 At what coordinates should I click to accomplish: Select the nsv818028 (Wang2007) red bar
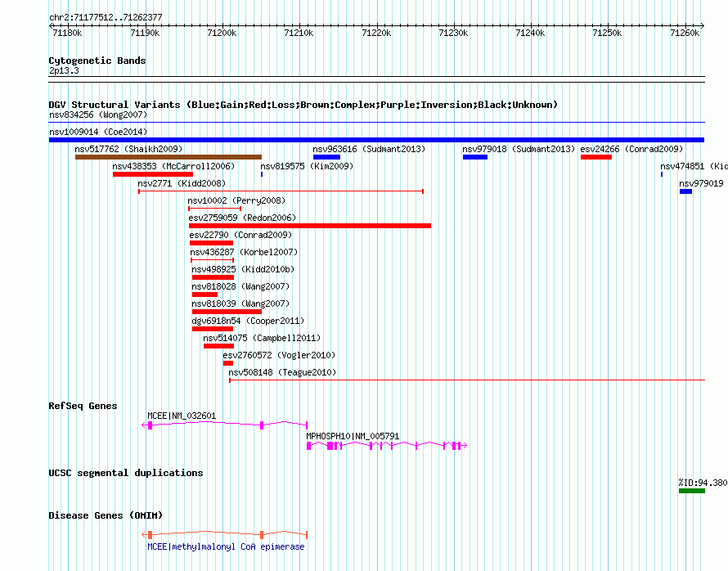(x=204, y=294)
